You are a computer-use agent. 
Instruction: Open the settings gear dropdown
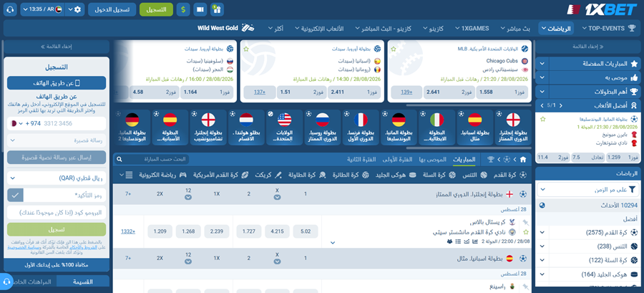(x=74, y=9)
